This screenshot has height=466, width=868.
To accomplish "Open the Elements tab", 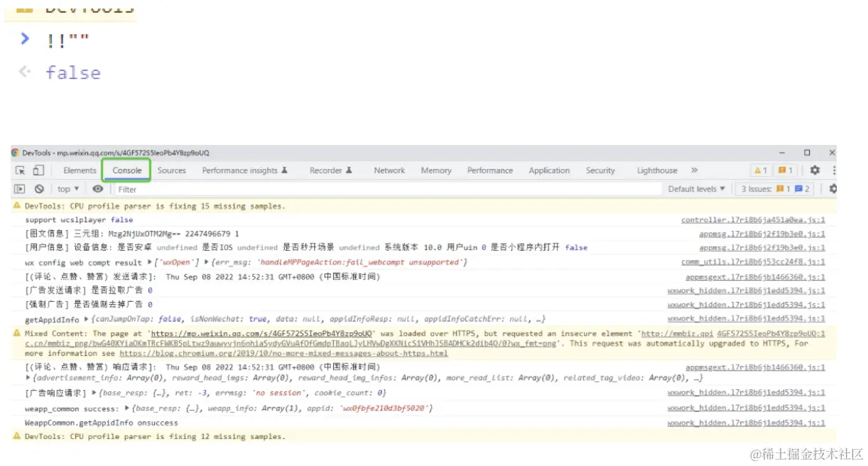I will point(80,170).
